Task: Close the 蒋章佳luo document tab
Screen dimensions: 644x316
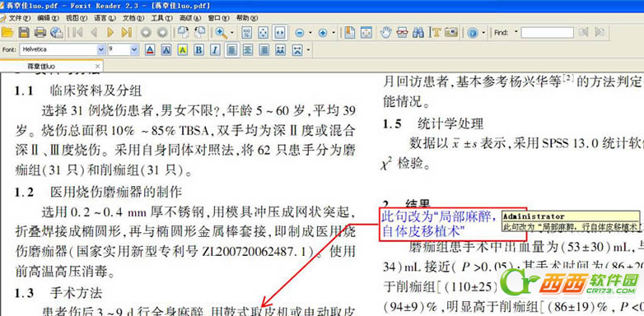Action: coord(97,66)
